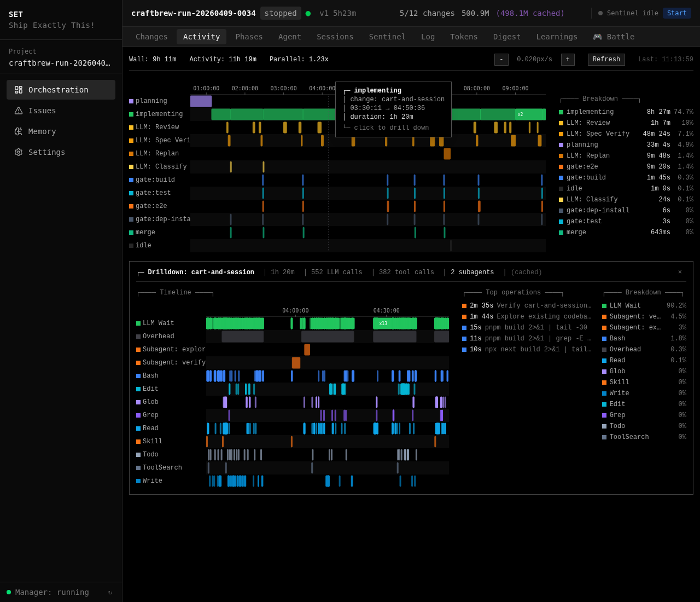The width and height of the screenshot is (700, 602).
Task: Open the Tokens tab
Action: point(464,37)
